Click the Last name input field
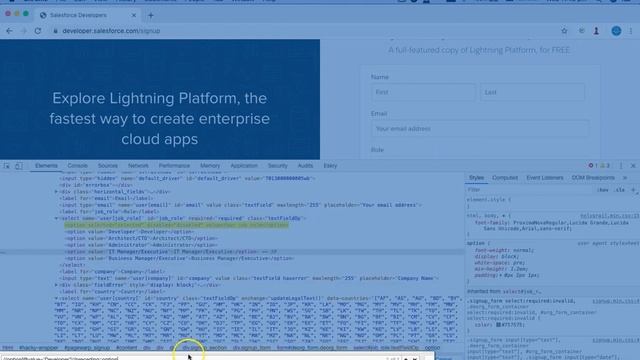Viewport: 640px width, 360px height. pyautogui.click(x=532, y=92)
